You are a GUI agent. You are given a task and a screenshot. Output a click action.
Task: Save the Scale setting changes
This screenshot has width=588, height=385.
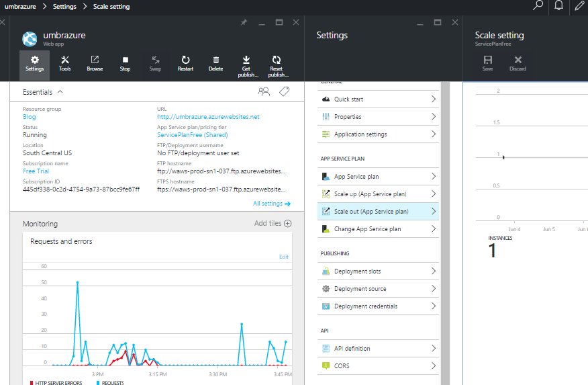tap(487, 63)
